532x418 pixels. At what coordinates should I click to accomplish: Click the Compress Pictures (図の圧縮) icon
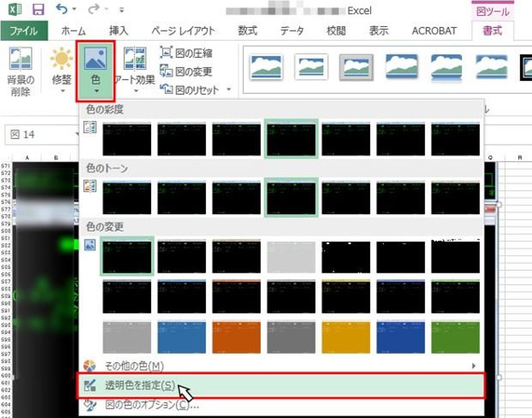166,53
